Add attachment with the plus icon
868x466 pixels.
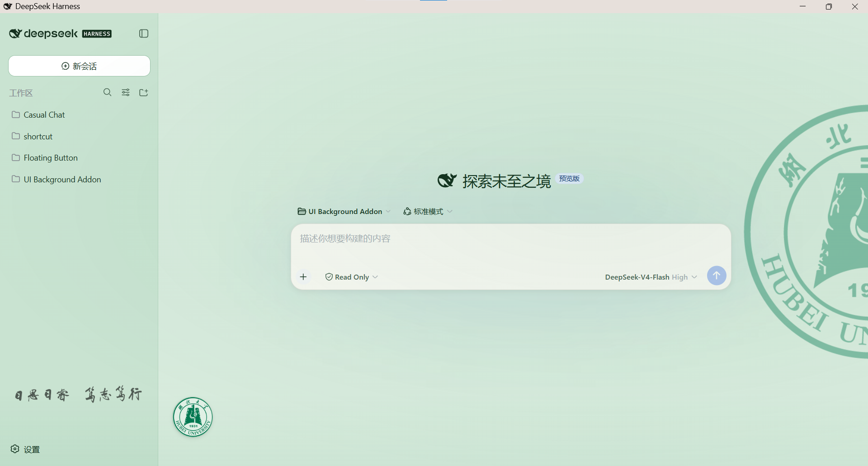pyautogui.click(x=303, y=277)
